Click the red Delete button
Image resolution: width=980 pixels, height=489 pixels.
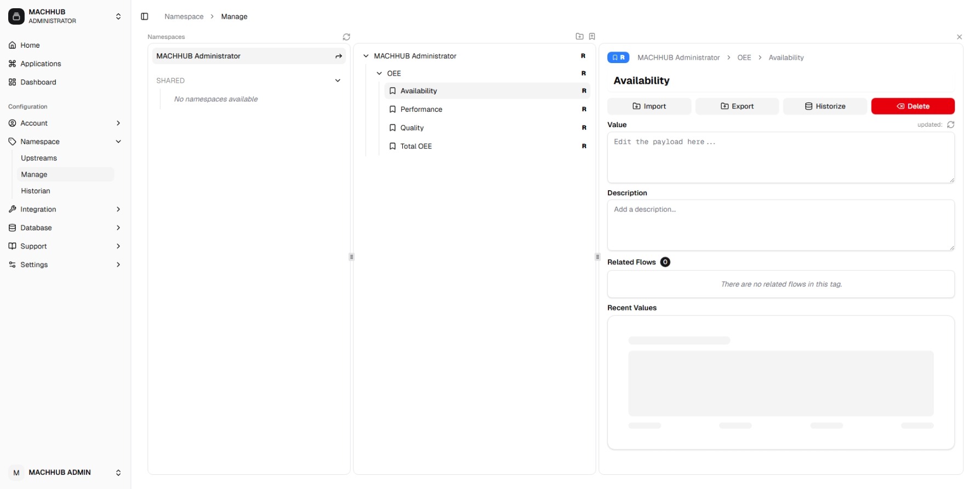click(x=913, y=106)
